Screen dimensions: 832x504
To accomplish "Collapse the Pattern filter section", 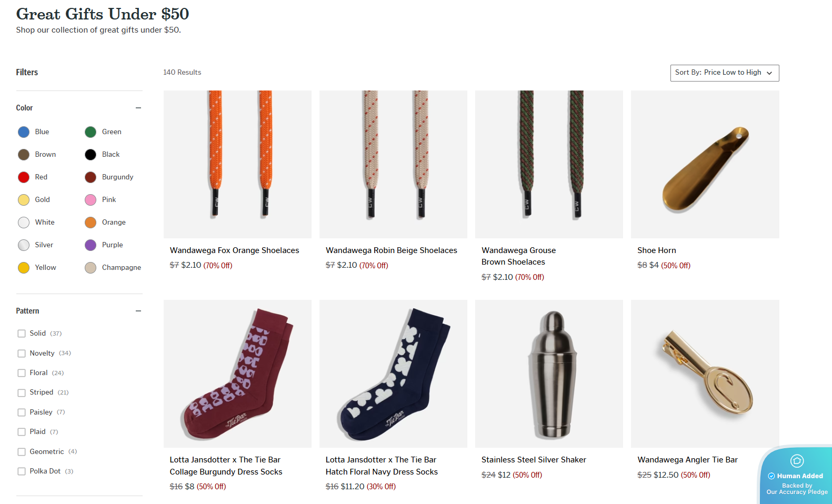I will [x=138, y=311].
